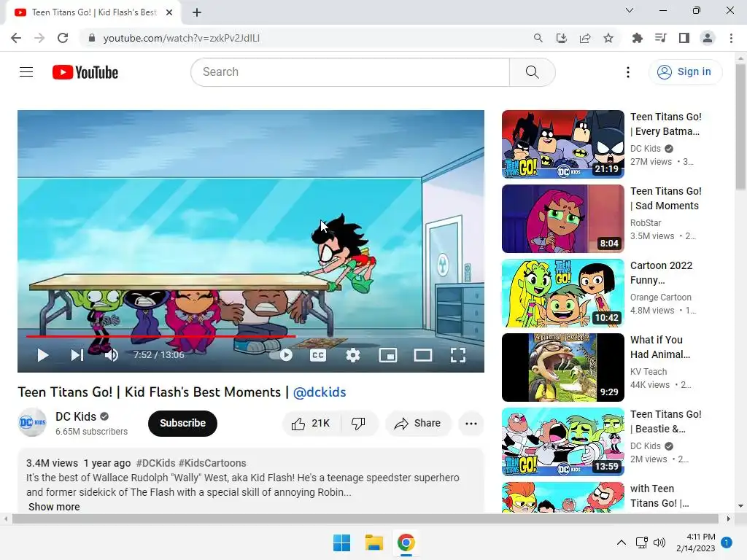Go back in Chrome
Image resolution: width=747 pixels, height=560 pixels.
tap(16, 38)
